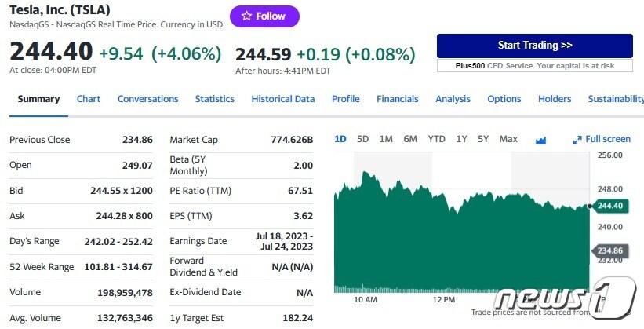The width and height of the screenshot is (644, 329).
Task: Click the star Follow button
Action: pyautogui.click(x=264, y=16)
